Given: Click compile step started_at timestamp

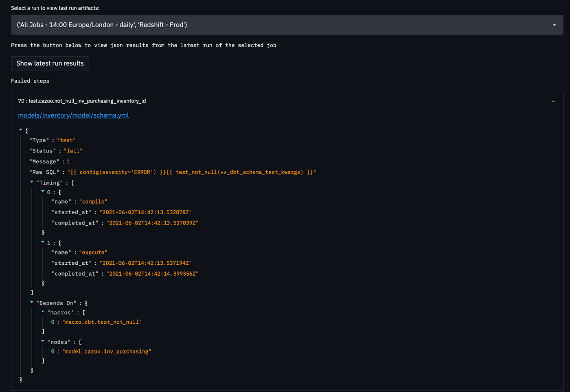Looking at the screenshot, I should point(145,212).
